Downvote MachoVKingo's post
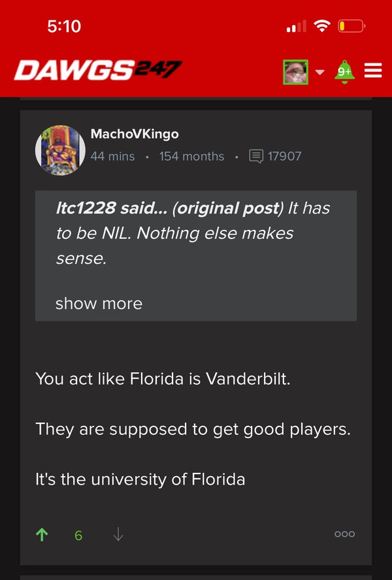The image size is (392, 580). coord(118,535)
